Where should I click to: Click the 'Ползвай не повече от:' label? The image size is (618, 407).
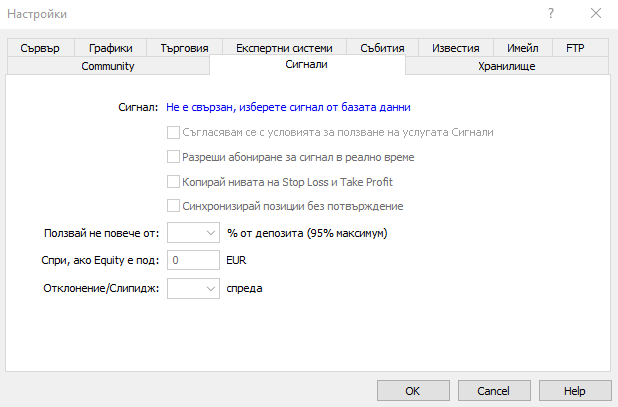(x=101, y=233)
